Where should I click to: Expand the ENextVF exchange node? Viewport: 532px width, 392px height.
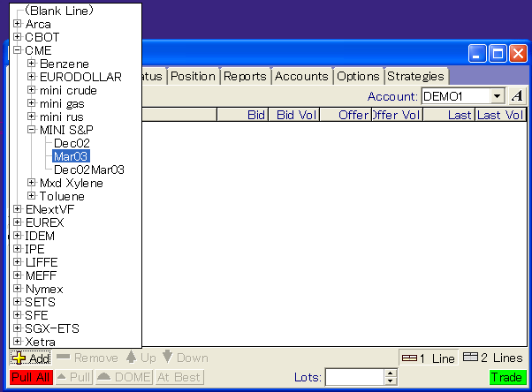point(18,209)
